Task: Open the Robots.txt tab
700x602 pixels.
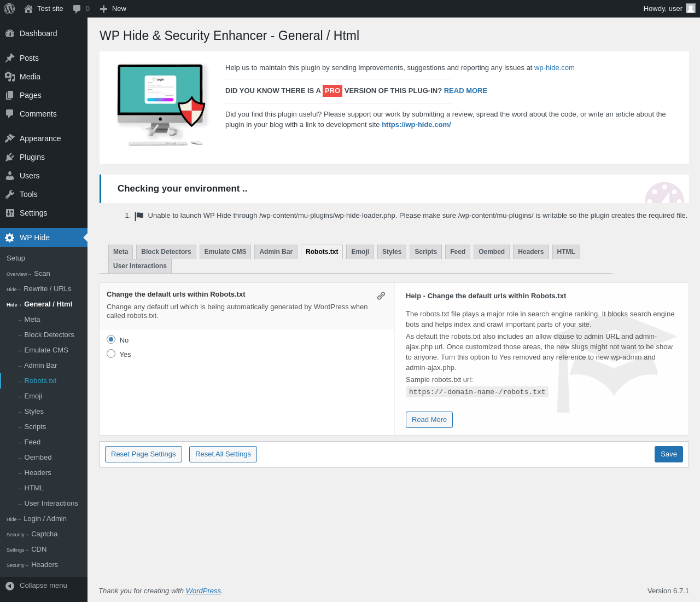Action: click(x=322, y=252)
